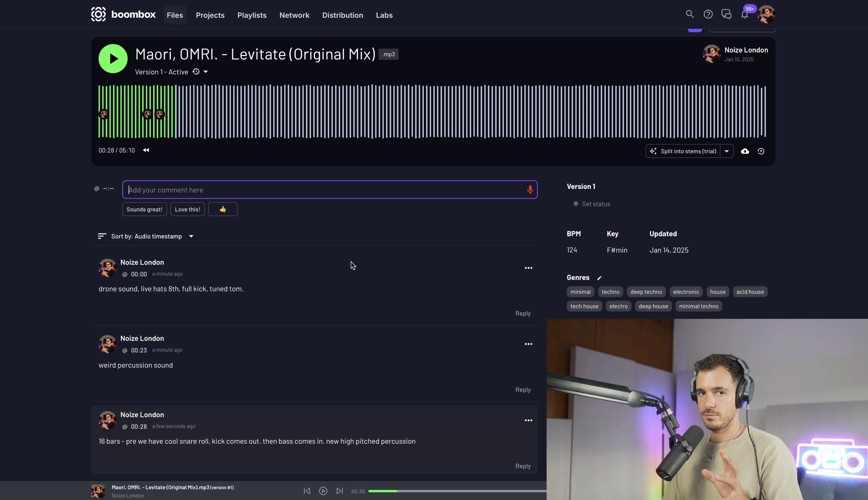Expand the Version 1 - Active dropdown
This screenshot has height=500, width=868.
pyautogui.click(x=206, y=72)
